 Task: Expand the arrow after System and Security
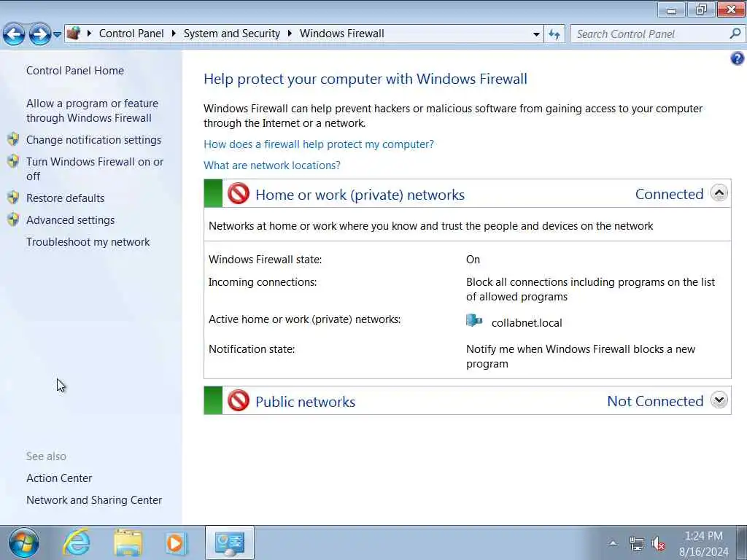(290, 34)
